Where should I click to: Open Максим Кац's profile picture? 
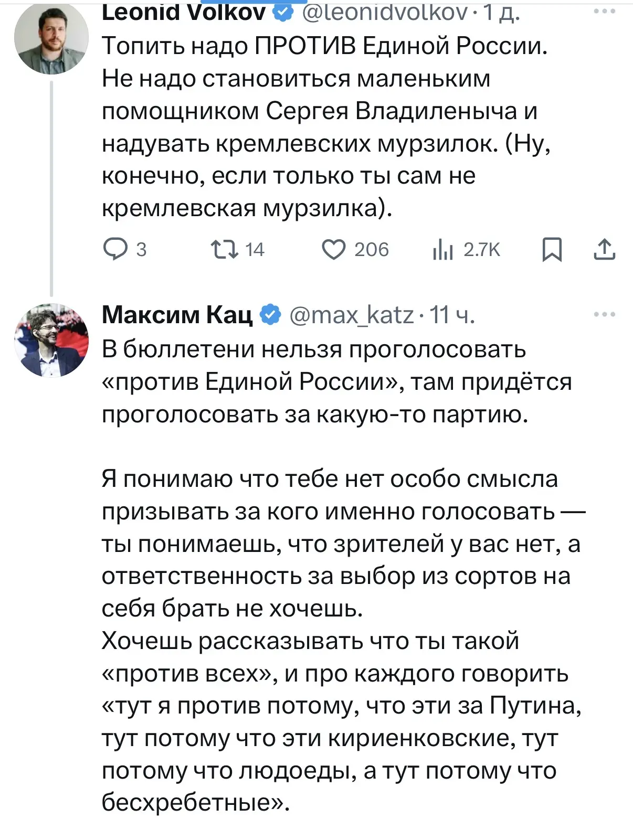click(51, 340)
